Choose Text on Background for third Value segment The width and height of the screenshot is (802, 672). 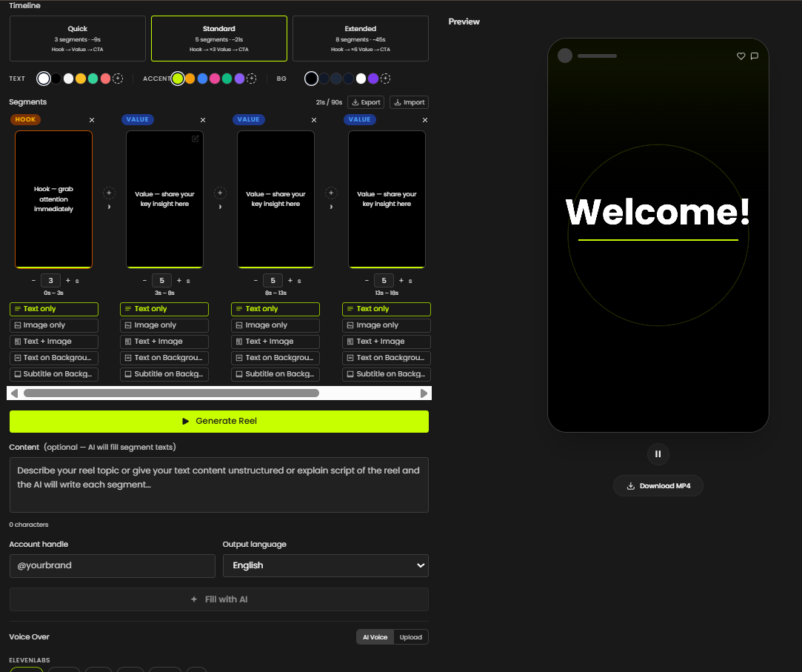click(387, 358)
